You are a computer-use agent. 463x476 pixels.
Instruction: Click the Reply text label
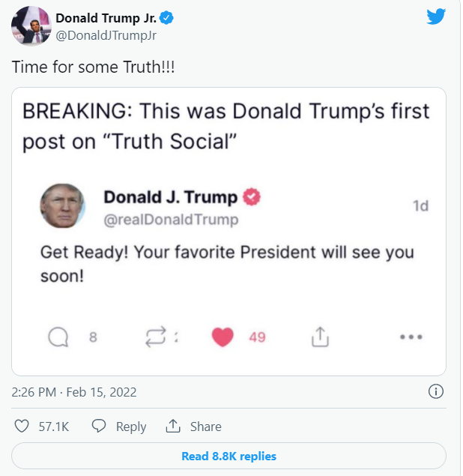tap(131, 427)
